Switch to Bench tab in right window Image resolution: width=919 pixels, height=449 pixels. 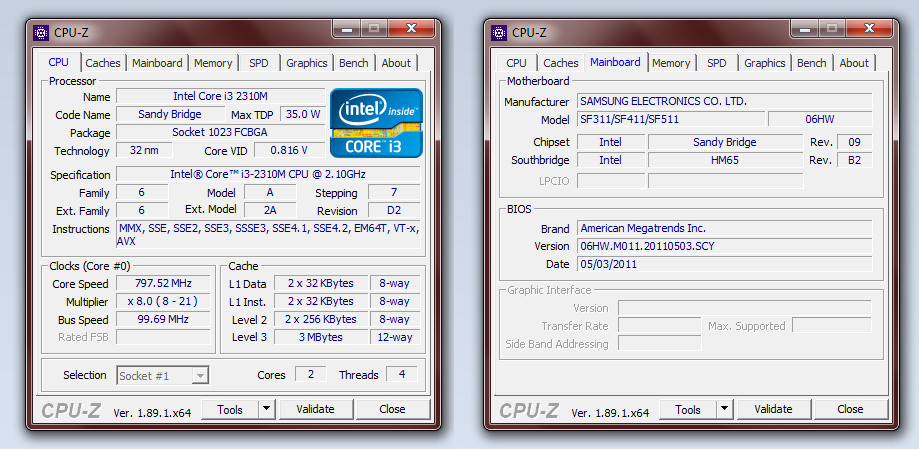[812, 63]
